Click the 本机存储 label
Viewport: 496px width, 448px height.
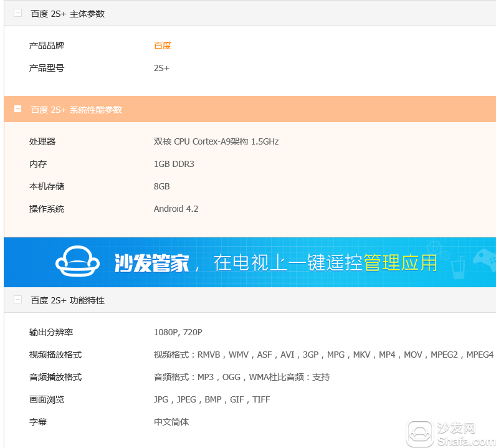(47, 186)
